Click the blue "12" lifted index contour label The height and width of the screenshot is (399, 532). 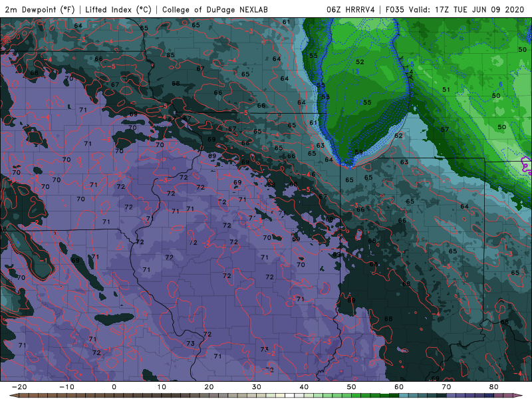pos(359,102)
